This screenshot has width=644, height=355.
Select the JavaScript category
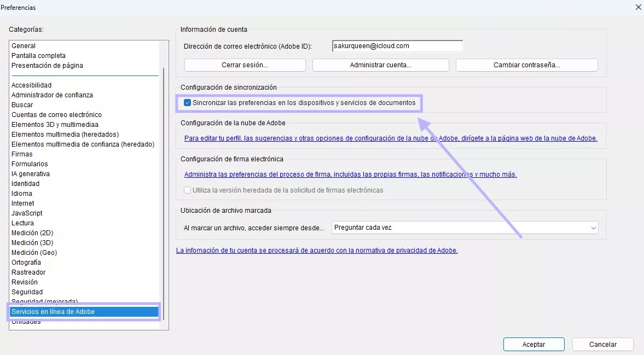coord(27,213)
